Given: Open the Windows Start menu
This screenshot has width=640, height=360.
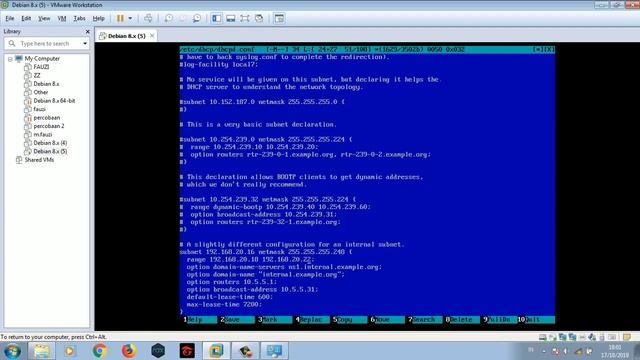Looking at the screenshot, I should (x=12, y=351).
